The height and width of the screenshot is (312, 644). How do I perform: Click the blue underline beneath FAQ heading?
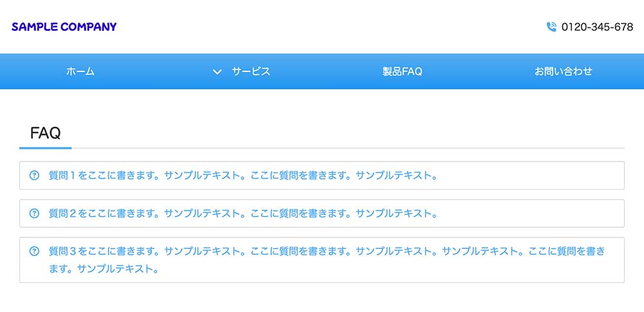pos(46,148)
